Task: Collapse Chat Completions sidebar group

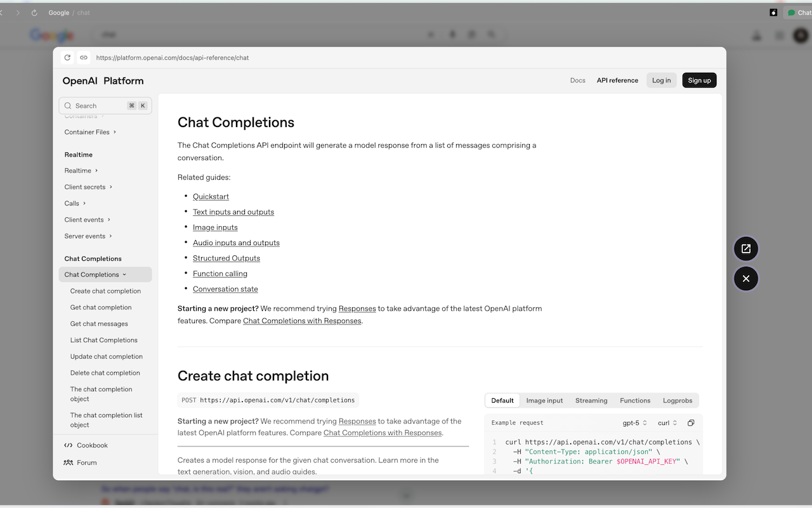Action: (105, 275)
